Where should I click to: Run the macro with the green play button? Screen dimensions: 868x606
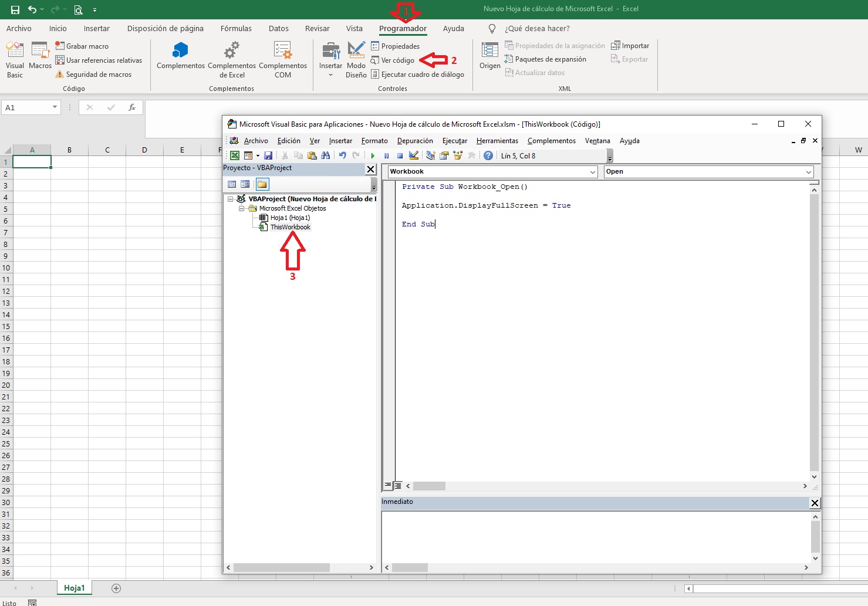pos(373,155)
